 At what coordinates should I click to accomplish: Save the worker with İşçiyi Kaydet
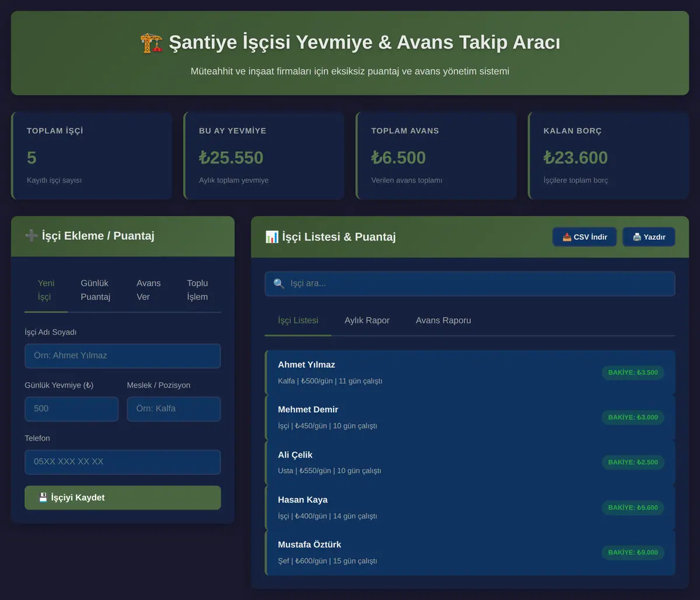point(123,498)
